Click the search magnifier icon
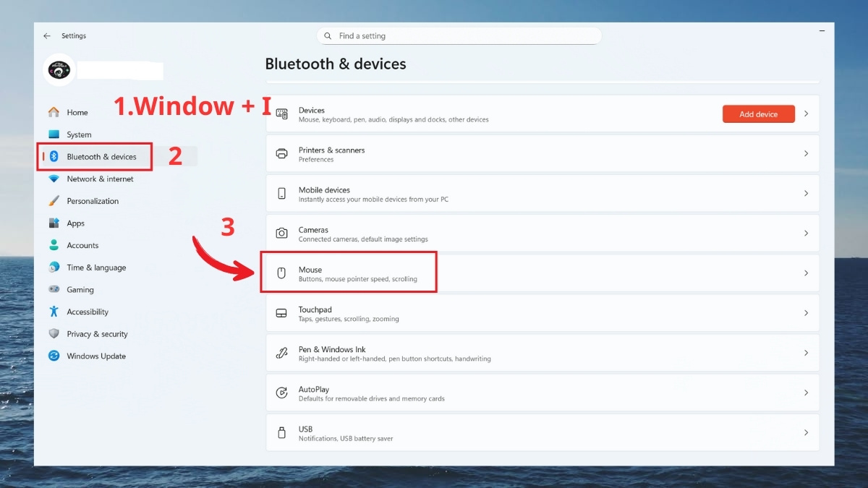868x488 pixels. [328, 36]
